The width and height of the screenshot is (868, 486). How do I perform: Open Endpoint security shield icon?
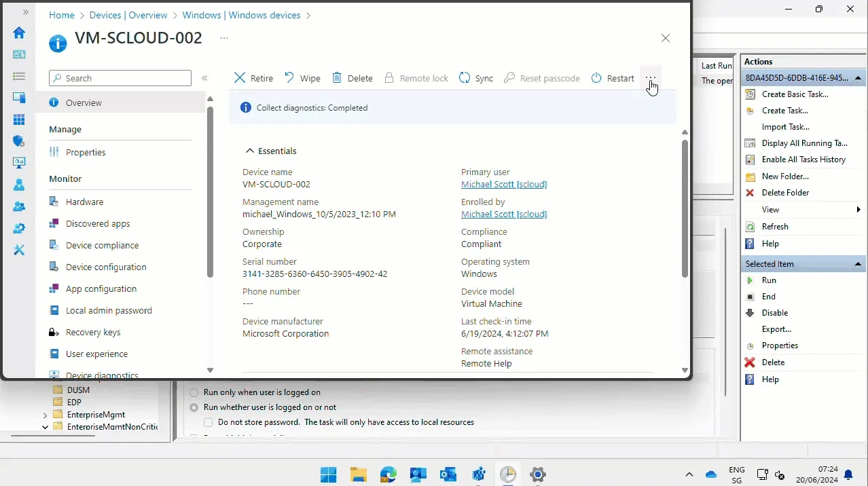point(19,141)
